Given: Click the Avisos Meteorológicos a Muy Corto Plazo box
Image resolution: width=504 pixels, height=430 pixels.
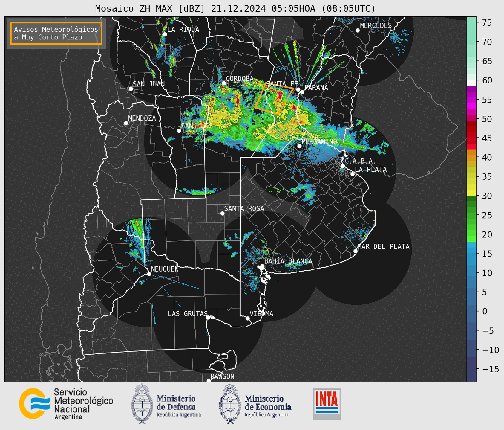Looking at the screenshot, I should [56, 33].
